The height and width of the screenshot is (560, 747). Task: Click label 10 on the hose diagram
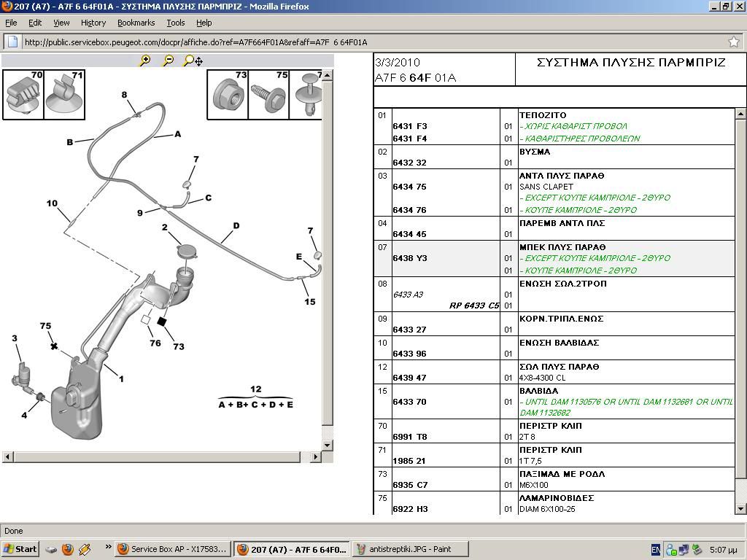click(52, 203)
